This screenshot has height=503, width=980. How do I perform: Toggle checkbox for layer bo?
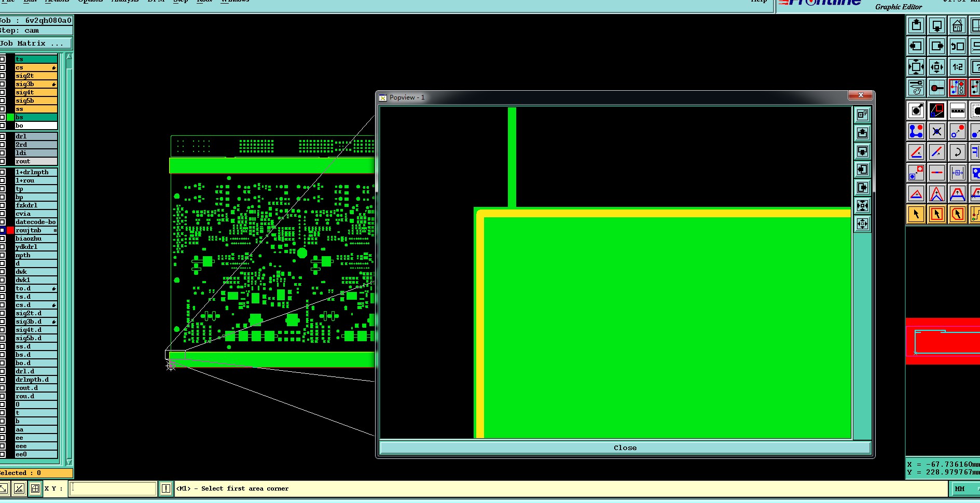click(x=3, y=125)
